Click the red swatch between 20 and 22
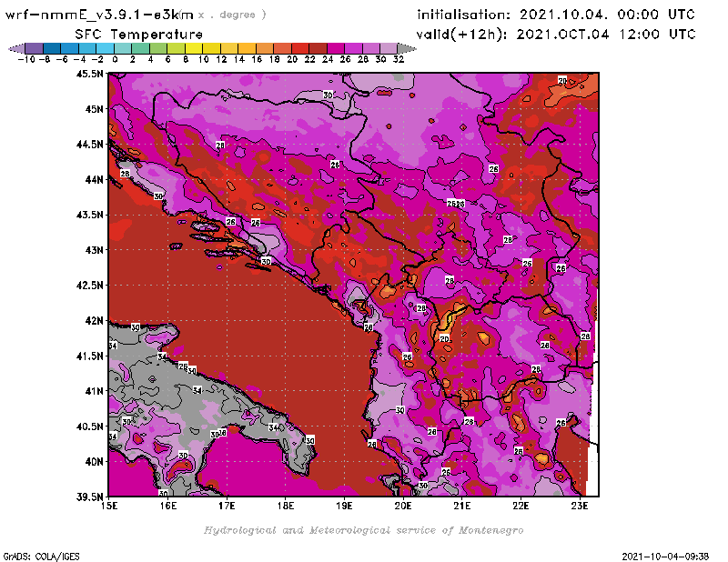This screenshot has width=728, height=562. pyautogui.click(x=300, y=48)
